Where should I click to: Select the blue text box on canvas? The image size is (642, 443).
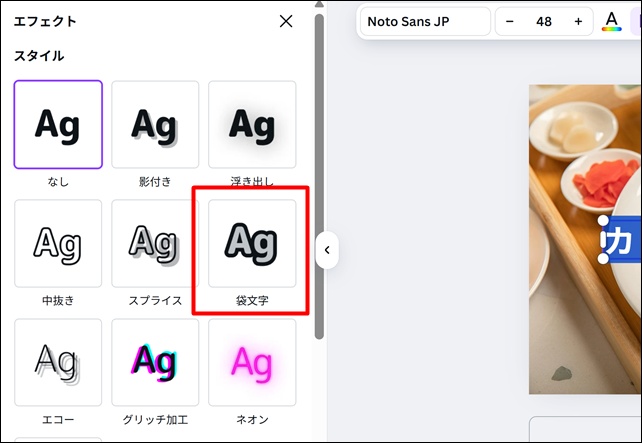tap(622, 241)
